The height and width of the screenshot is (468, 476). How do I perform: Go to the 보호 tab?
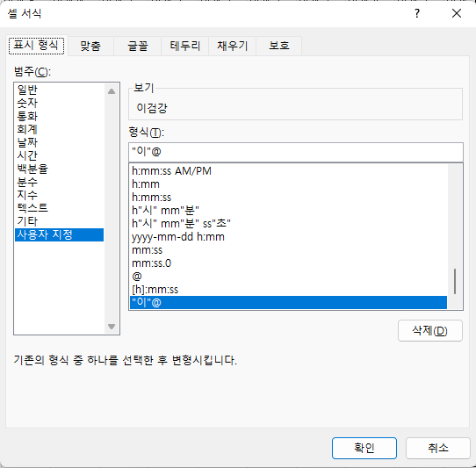pyautogui.click(x=279, y=46)
